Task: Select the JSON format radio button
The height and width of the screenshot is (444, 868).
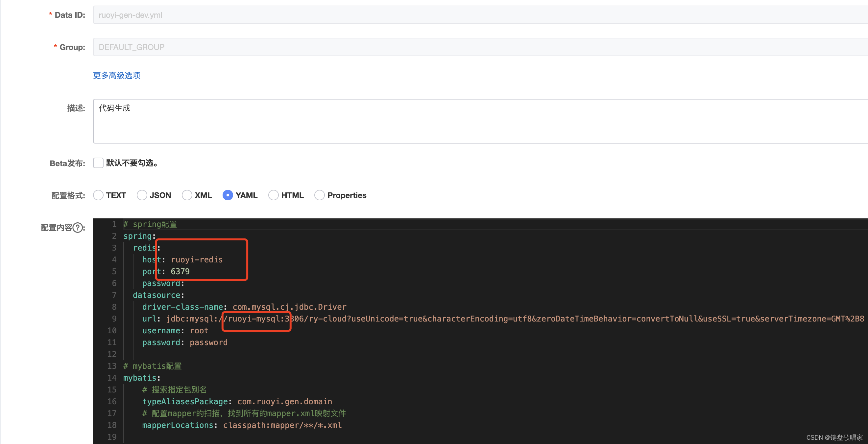Action: click(x=142, y=195)
